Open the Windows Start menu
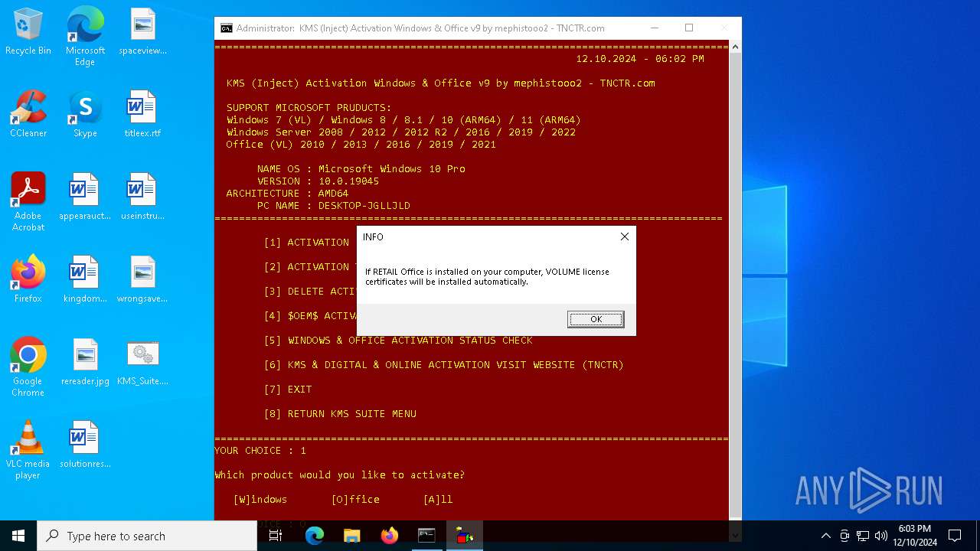 [18, 536]
